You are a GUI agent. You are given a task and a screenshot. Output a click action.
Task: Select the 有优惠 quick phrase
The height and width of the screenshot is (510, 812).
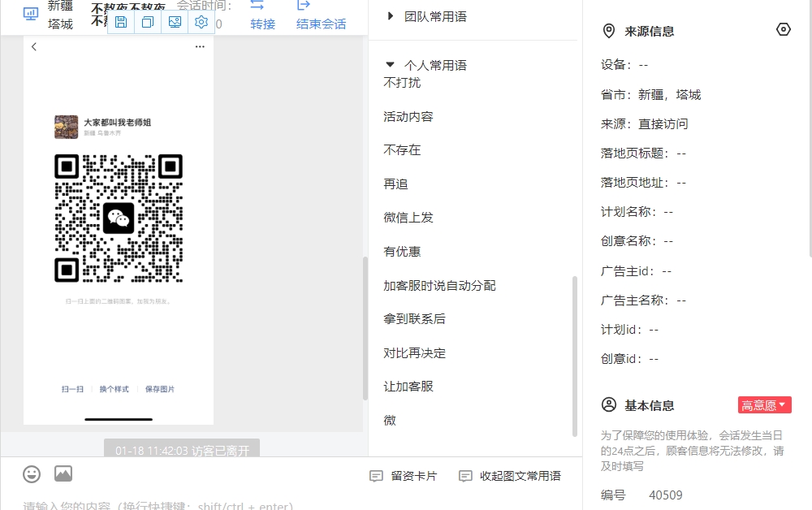402,252
